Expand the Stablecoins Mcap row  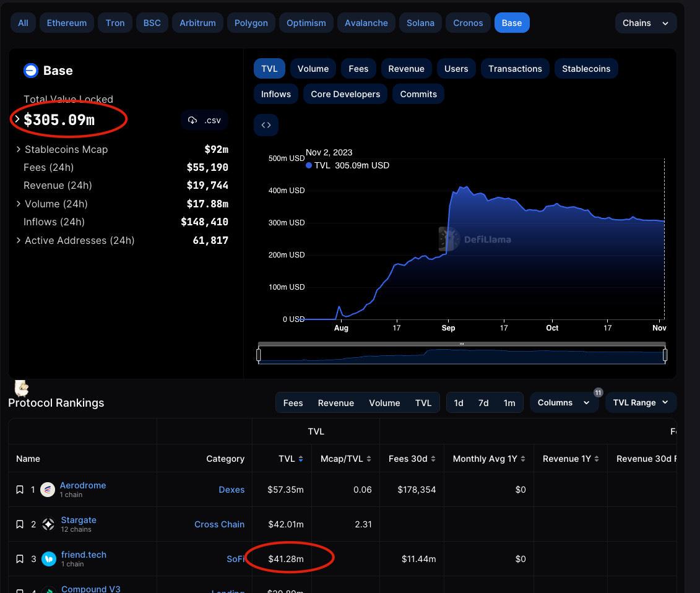click(19, 149)
